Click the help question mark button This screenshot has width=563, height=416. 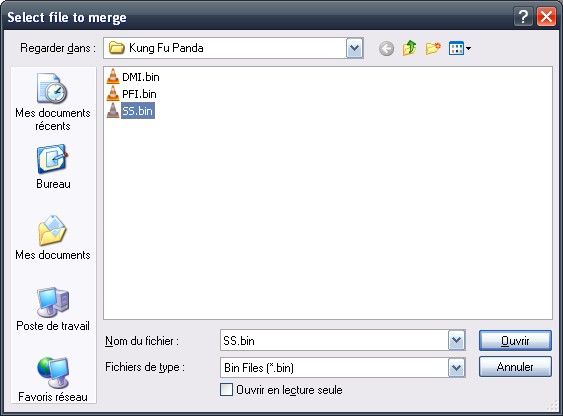pos(523,17)
